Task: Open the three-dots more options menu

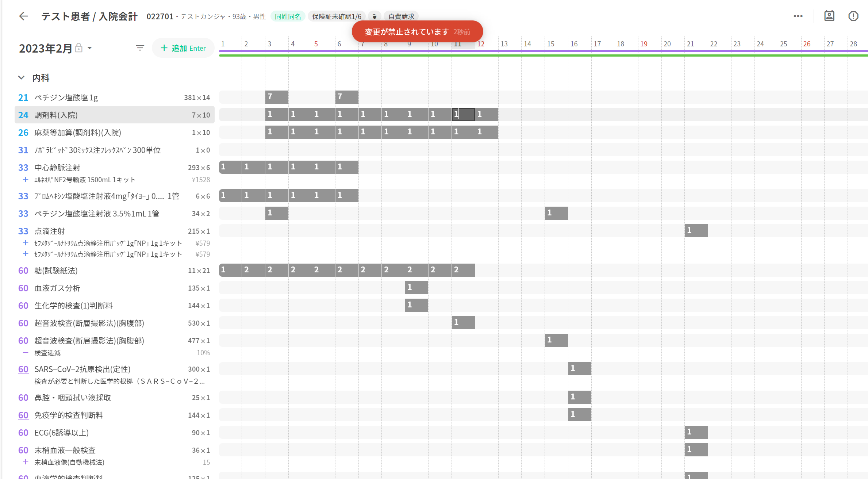Action: pos(798,16)
